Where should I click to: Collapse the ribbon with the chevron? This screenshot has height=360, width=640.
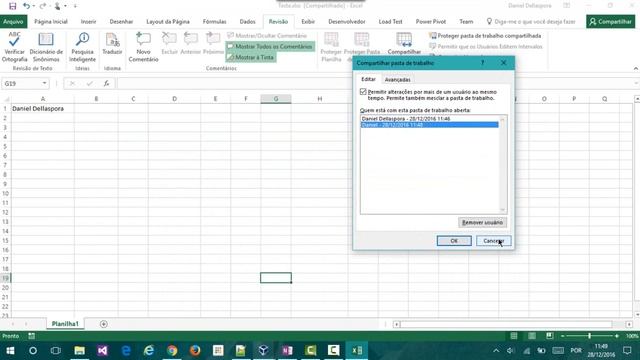pos(636,69)
